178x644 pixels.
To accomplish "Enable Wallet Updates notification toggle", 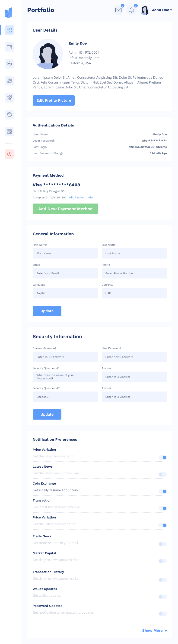I will point(162,596).
